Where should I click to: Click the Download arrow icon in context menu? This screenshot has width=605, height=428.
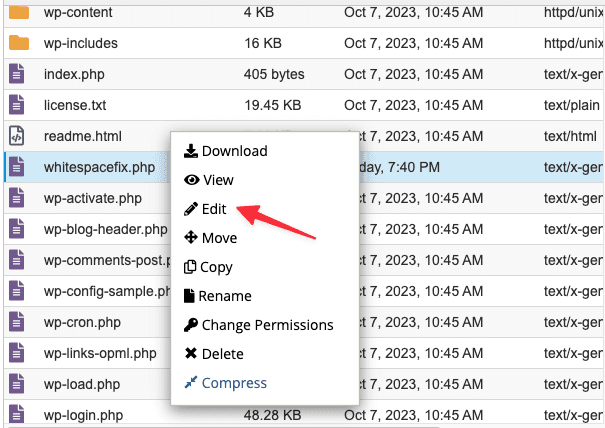coord(191,151)
